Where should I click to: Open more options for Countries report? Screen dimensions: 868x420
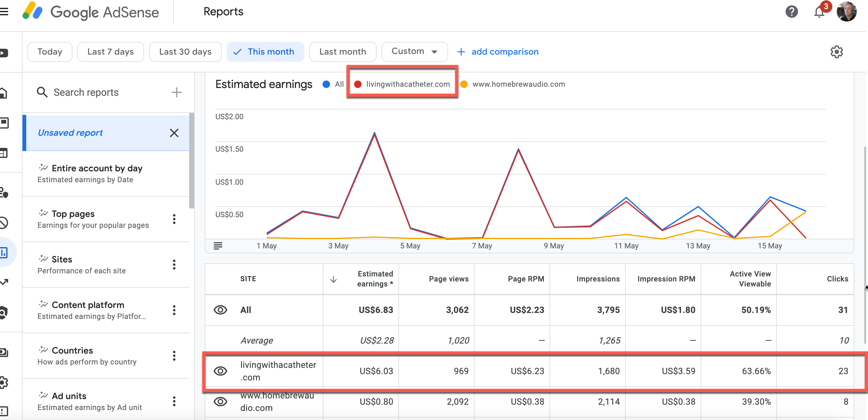click(x=174, y=356)
